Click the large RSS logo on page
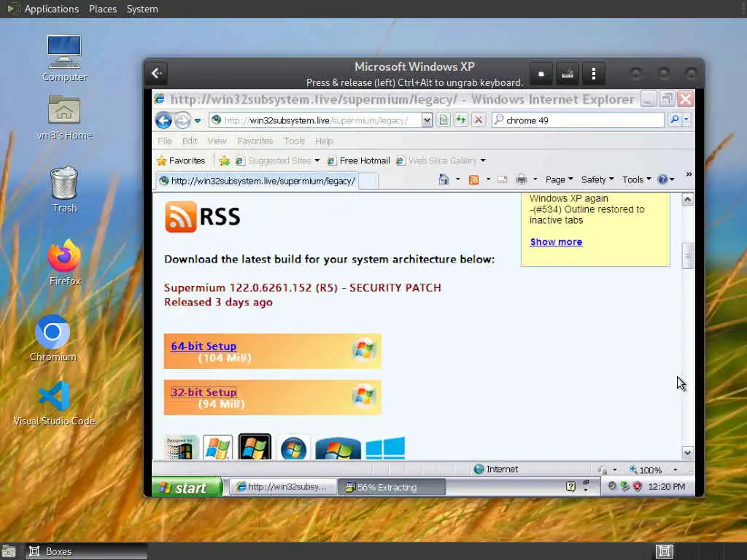Viewport: 747px width, 560px height. tap(203, 217)
